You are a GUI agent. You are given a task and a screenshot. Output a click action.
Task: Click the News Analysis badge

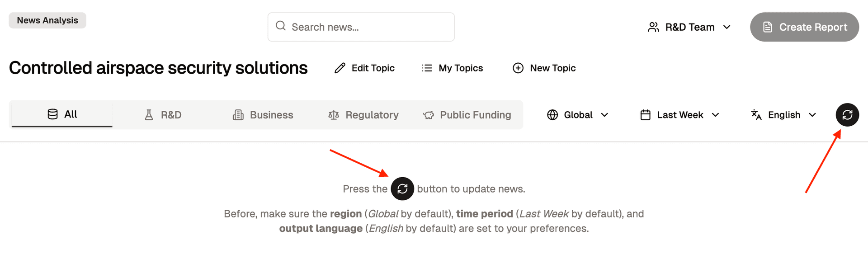[x=47, y=20]
